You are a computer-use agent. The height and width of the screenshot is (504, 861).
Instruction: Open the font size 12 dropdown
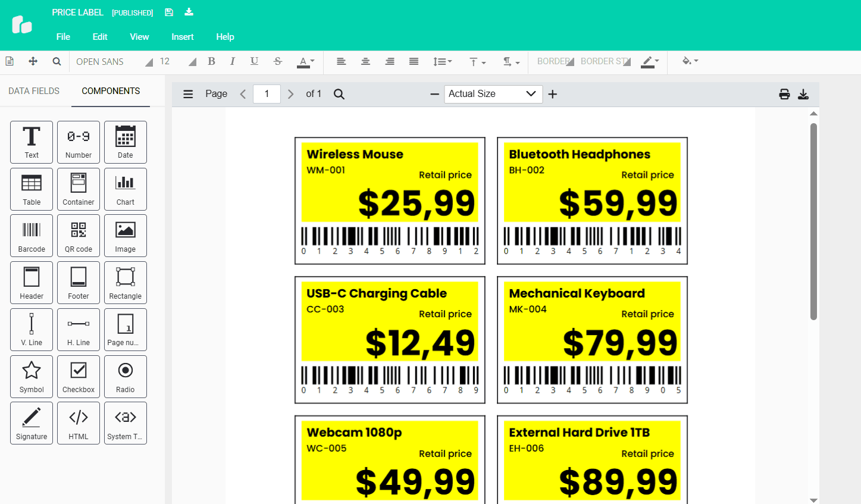[x=177, y=62]
